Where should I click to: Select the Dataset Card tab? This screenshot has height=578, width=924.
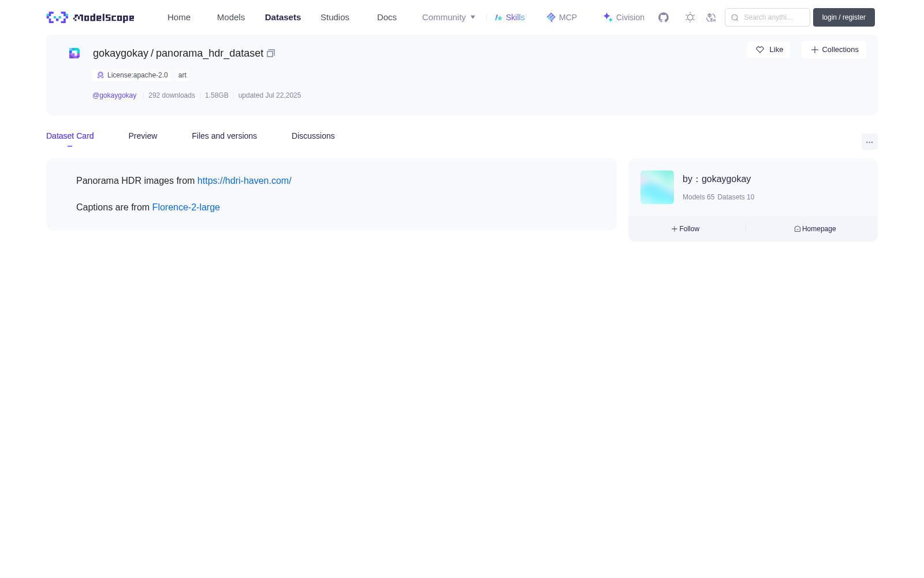[70, 136]
